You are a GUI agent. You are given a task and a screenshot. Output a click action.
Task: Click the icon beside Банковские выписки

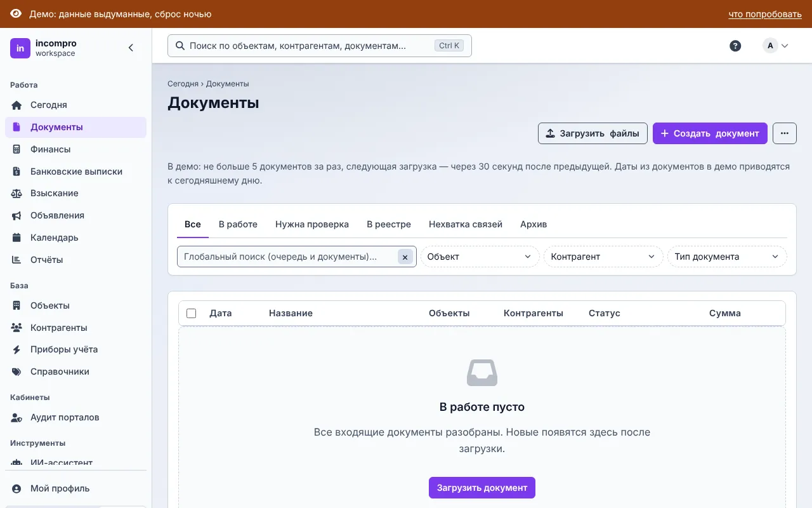[x=17, y=171]
